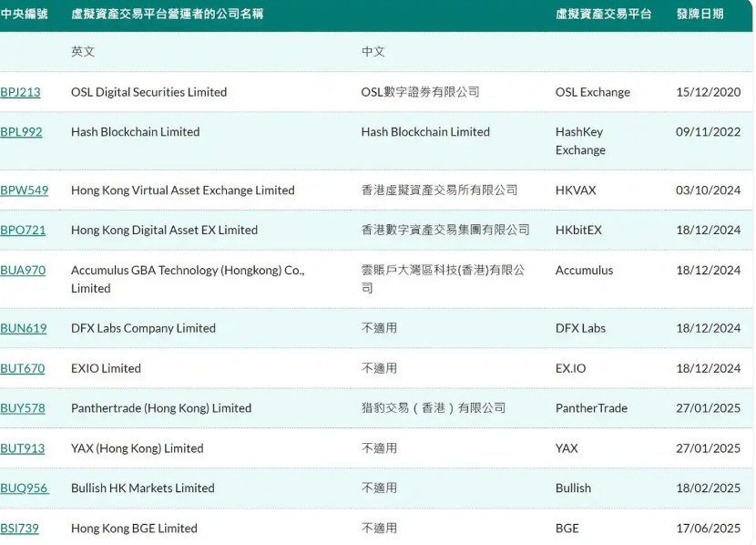The image size is (756, 545).
Task: Select the DFX Labs platform cell
Action: pyautogui.click(x=580, y=328)
